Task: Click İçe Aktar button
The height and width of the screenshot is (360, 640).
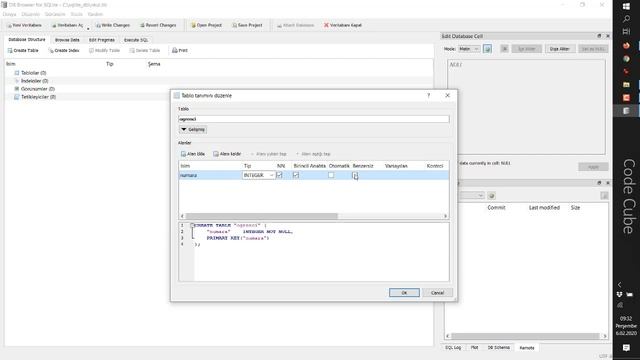Action: click(x=527, y=49)
